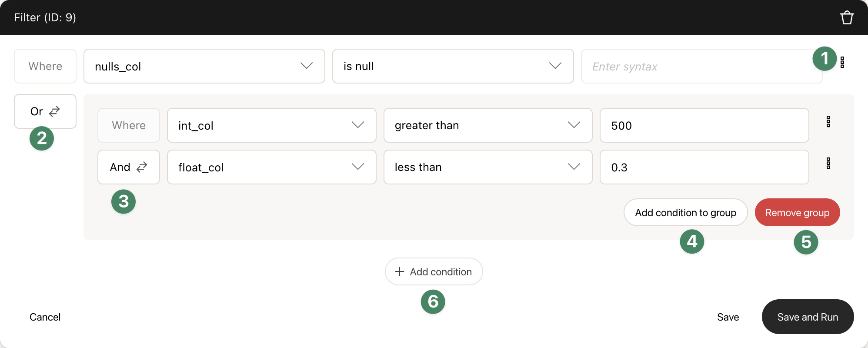Open options menu for float_col condition
Image resolution: width=868 pixels, height=348 pixels.
[828, 164]
